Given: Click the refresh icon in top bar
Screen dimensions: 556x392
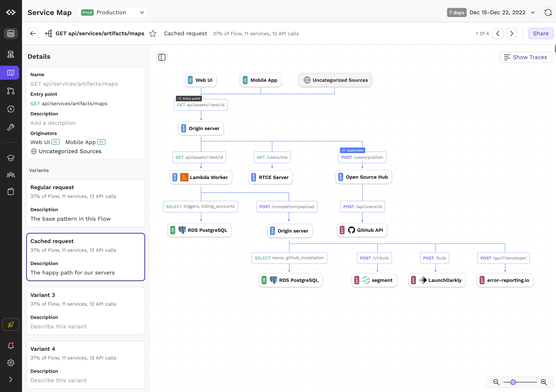Looking at the screenshot, I should click(x=548, y=13).
